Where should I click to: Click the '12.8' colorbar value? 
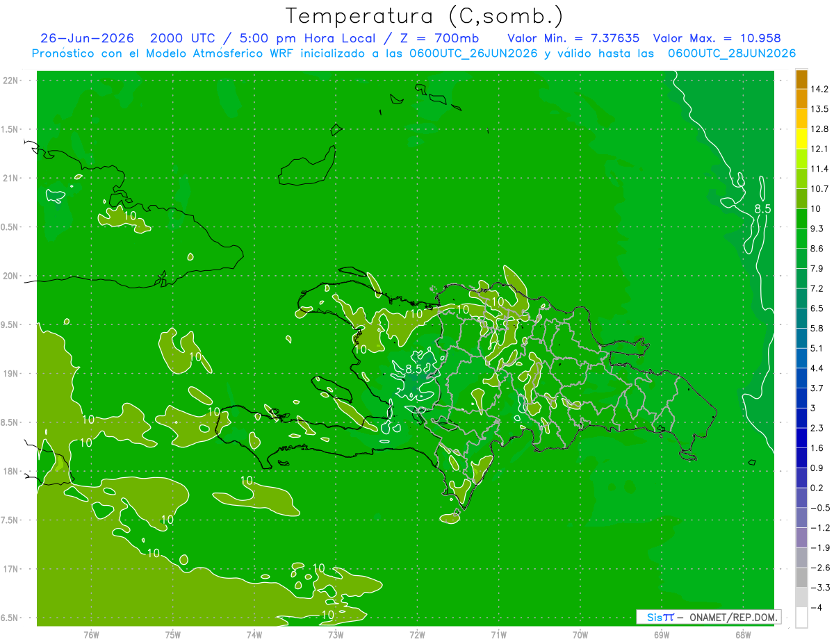(819, 129)
